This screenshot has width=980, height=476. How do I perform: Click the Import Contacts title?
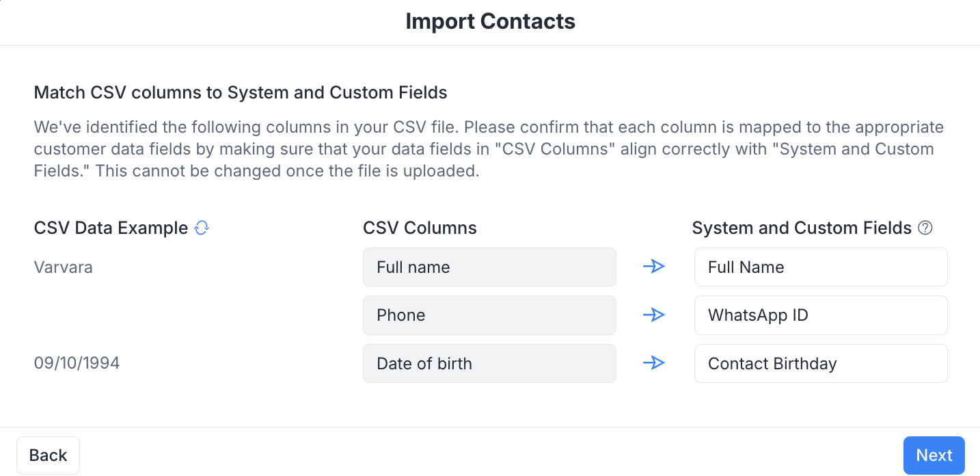pyautogui.click(x=490, y=21)
